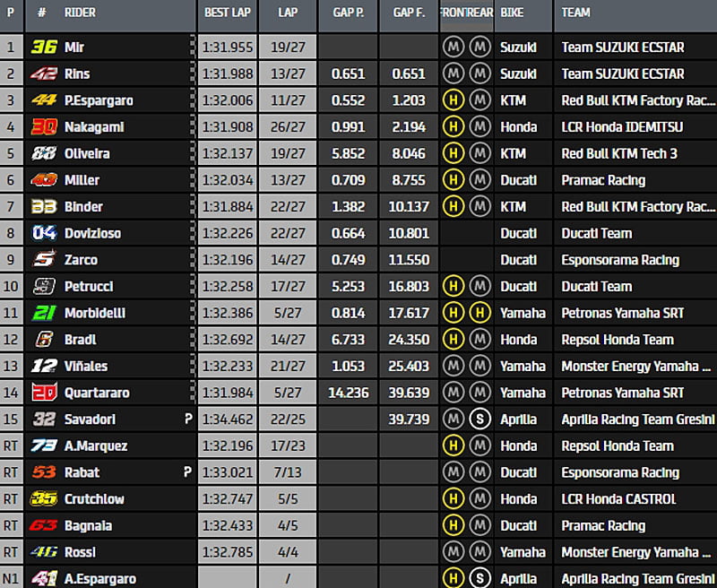Viewport: 717px width, 588px height.
Task: Click Morbidelli's green 21 number badge
Action: coord(43,313)
